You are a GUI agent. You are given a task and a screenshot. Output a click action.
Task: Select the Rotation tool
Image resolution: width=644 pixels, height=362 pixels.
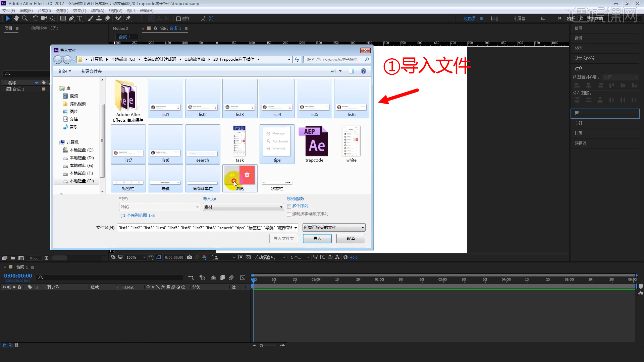pos(36,18)
